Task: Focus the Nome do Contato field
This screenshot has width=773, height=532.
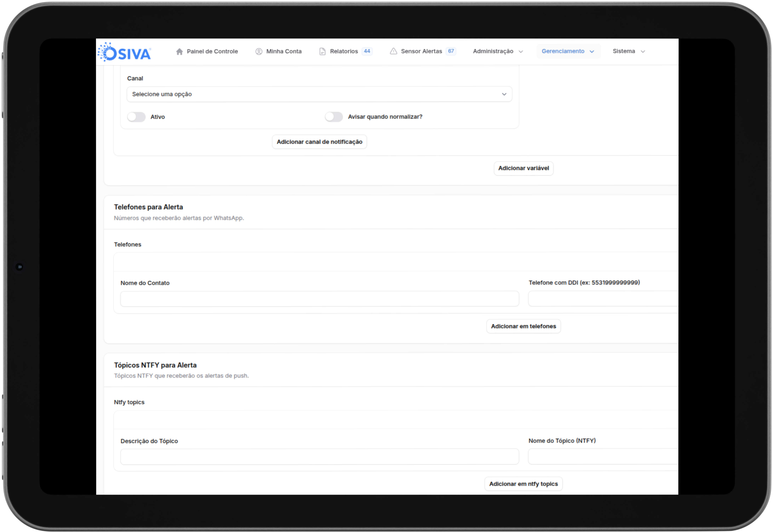Action: 319,299
